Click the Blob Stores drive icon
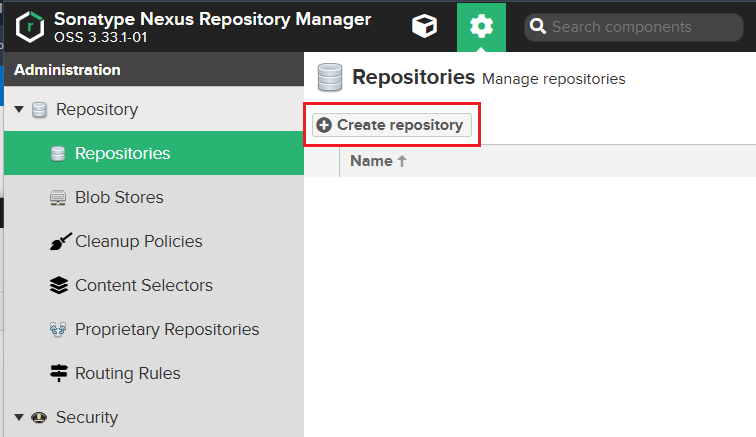This screenshot has width=756, height=437. click(x=58, y=198)
